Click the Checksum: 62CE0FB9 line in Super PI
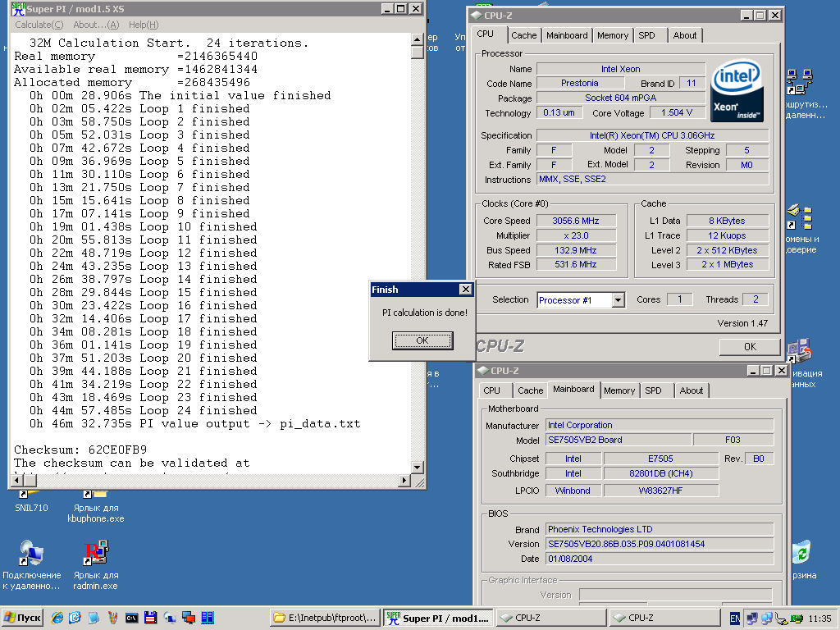Screen dimensions: 840x630 80,450
